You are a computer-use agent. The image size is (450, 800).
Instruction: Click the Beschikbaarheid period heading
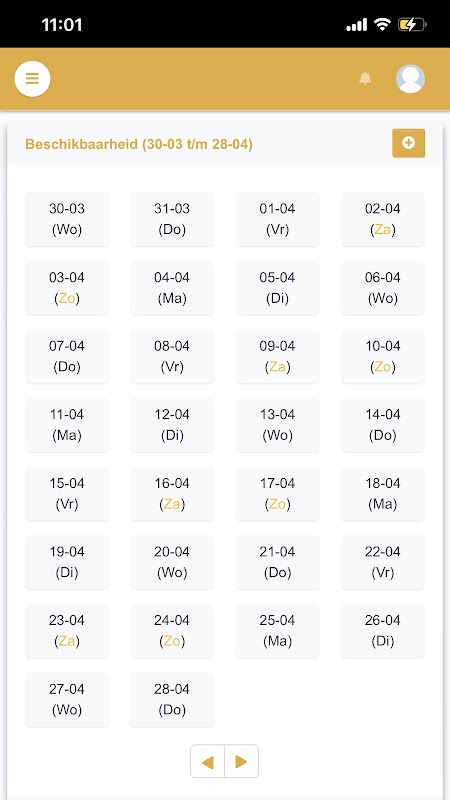(139, 144)
